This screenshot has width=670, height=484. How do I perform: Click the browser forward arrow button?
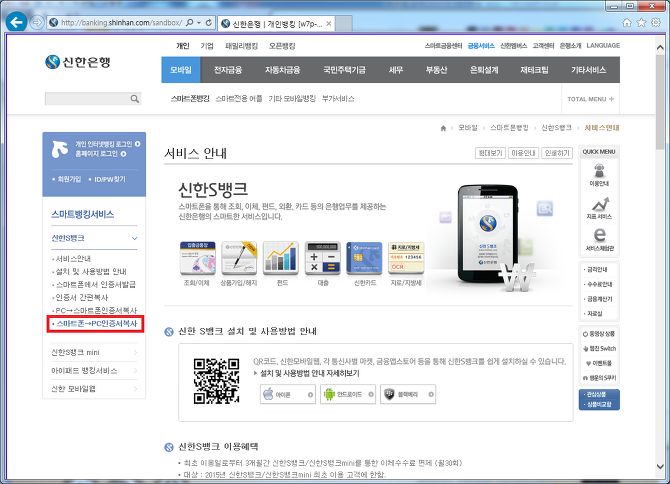[37, 22]
